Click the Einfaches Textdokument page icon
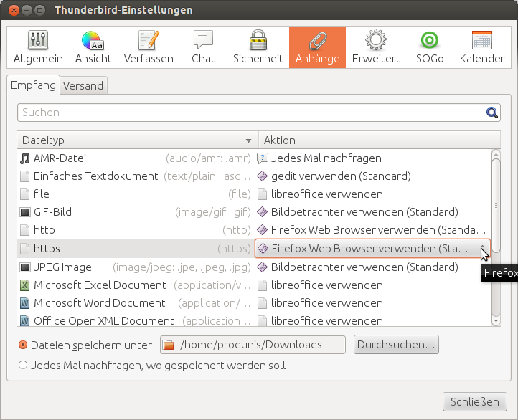This screenshot has width=518, height=420. (25, 176)
